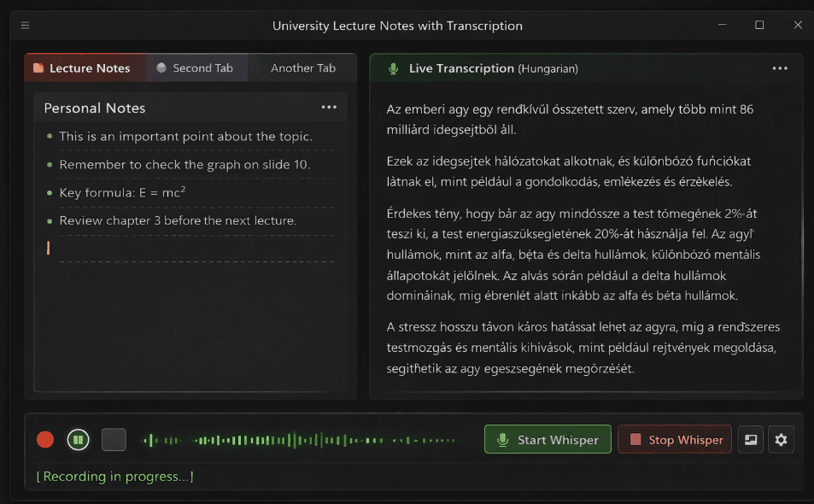Click the microphone icon in Live Transcription header
The image size is (814, 504).
pyautogui.click(x=393, y=68)
